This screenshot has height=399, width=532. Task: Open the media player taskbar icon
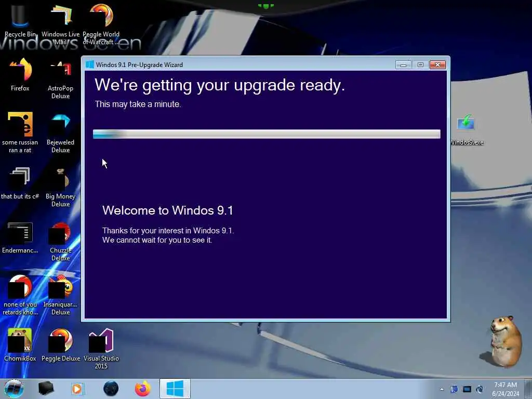tap(77, 389)
